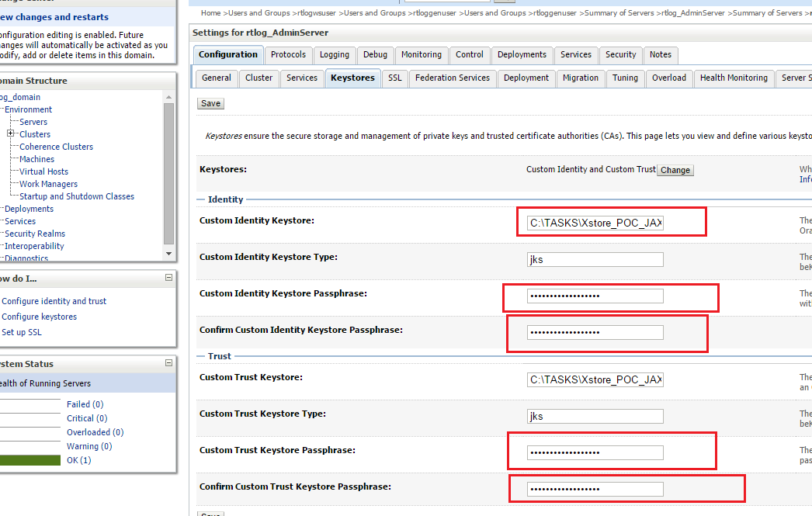Select the Tuning configuration subtab

(x=625, y=78)
